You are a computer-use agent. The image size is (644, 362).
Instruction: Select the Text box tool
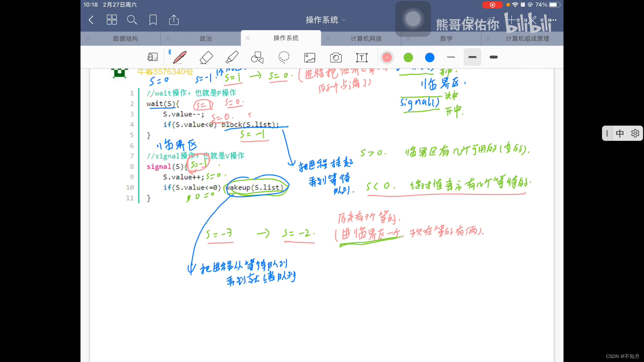coord(362,58)
